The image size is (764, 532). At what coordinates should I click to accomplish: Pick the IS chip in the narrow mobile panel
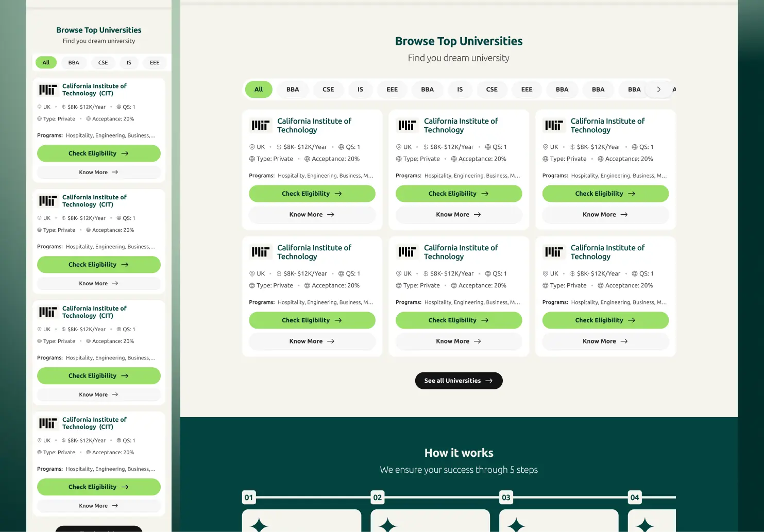point(129,63)
